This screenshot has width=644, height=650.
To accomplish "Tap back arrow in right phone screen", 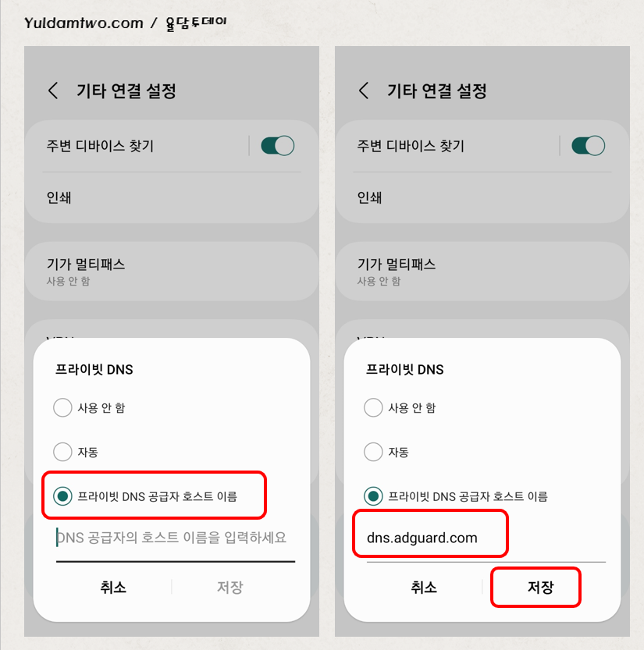I will click(364, 91).
